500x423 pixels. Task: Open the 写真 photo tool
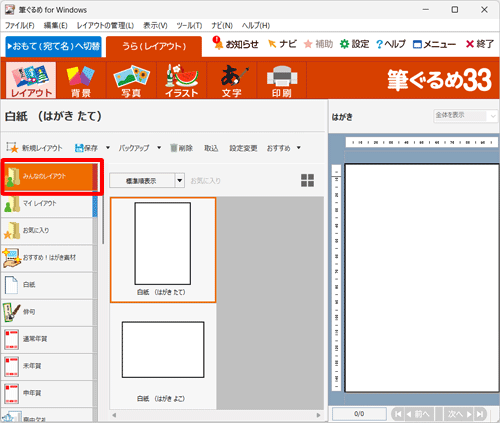(x=131, y=80)
